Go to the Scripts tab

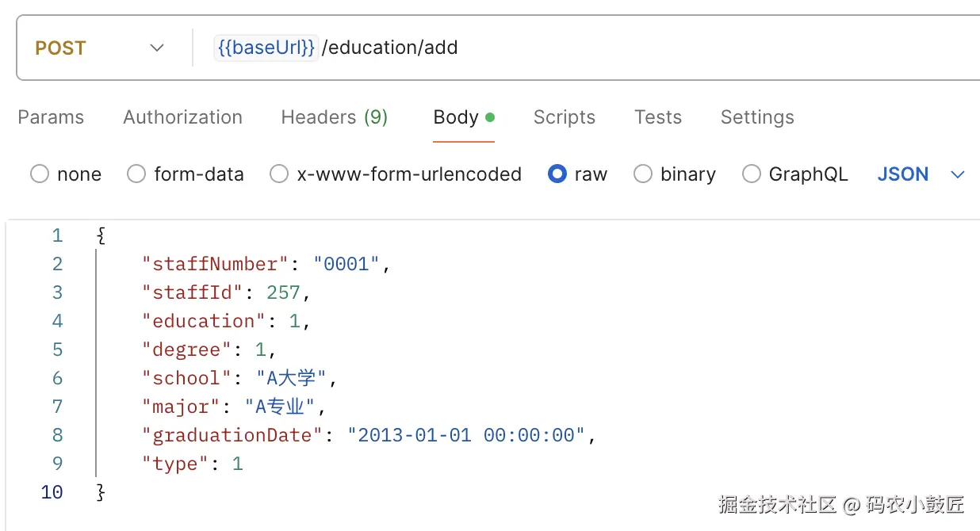click(x=564, y=117)
